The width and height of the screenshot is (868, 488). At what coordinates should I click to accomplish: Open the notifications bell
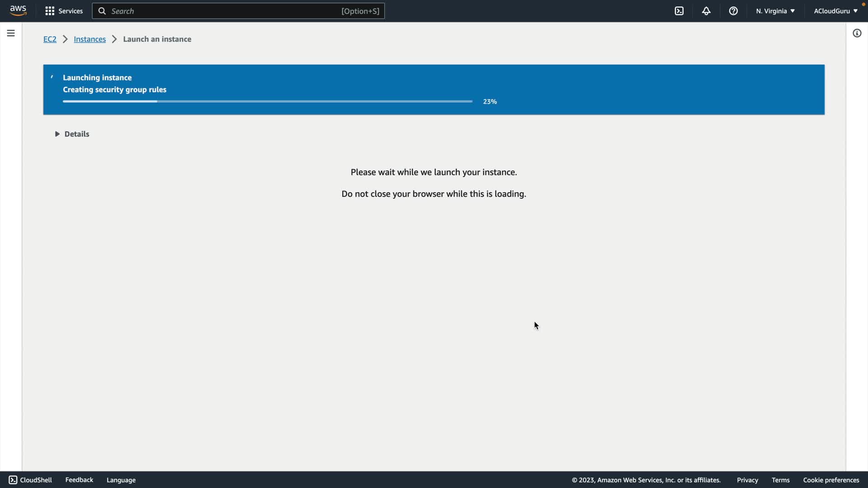(x=706, y=11)
